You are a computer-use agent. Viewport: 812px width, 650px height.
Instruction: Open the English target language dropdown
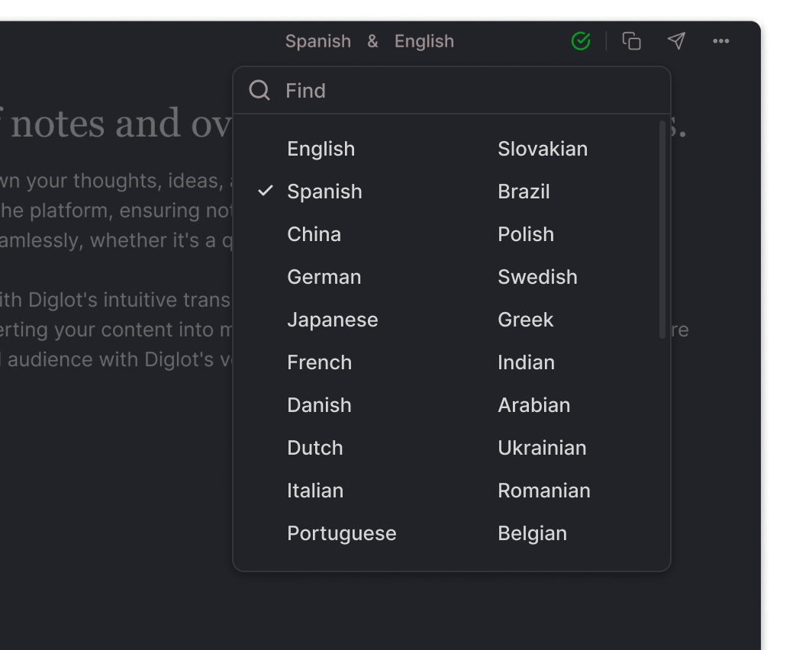click(424, 41)
